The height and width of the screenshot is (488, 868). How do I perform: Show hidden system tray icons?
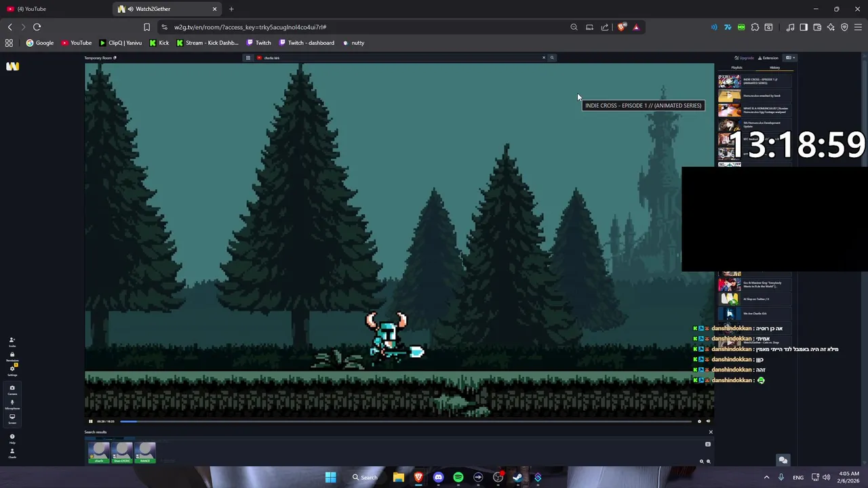point(767,477)
